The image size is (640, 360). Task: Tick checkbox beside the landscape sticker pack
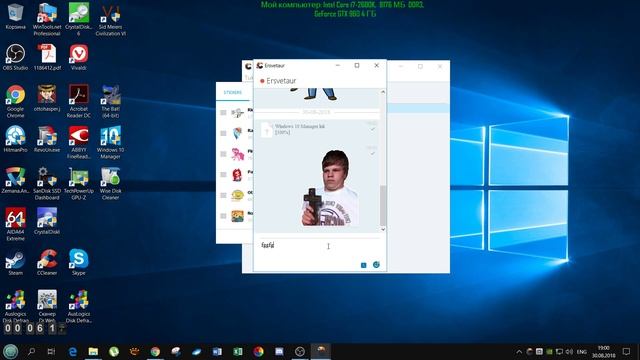(223, 216)
